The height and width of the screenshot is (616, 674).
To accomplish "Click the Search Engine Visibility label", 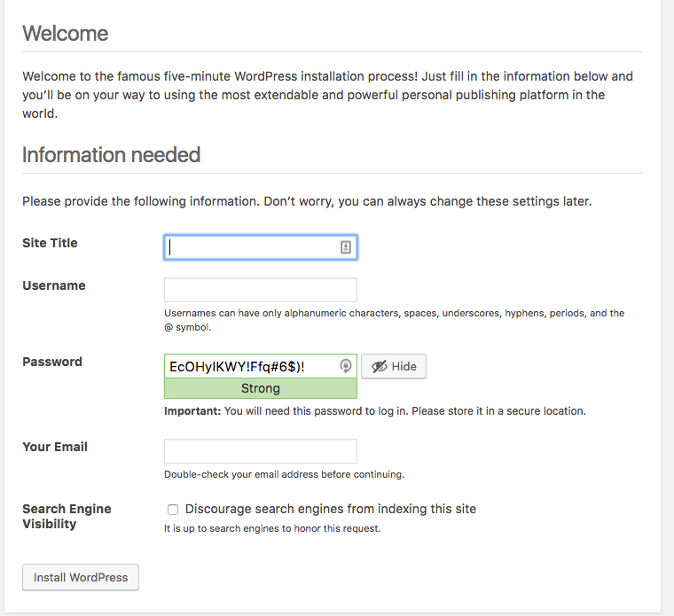I will tap(67, 517).
